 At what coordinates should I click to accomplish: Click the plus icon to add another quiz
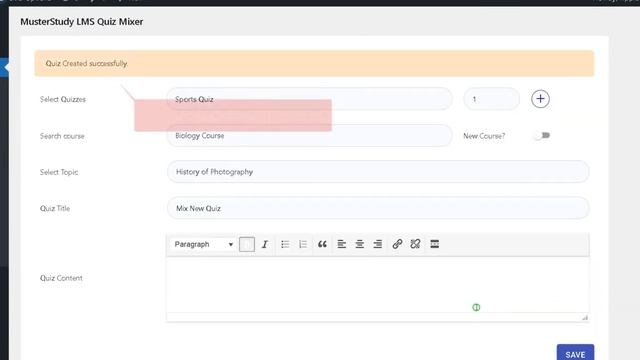[x=540, y=99]
